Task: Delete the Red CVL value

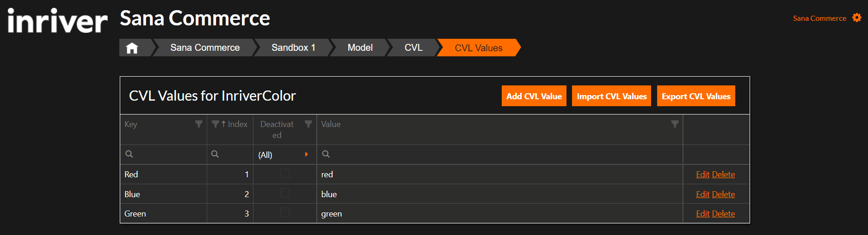Action: 724,175
